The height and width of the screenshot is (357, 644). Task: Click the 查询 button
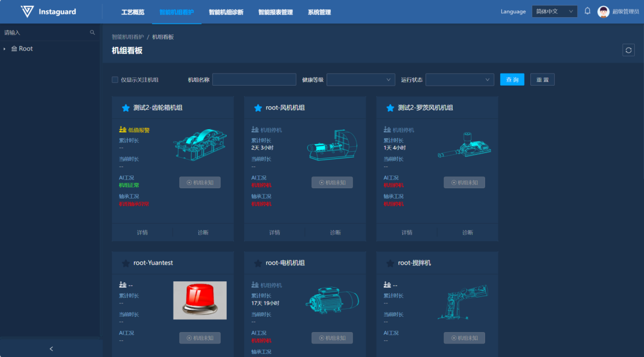[x=512, y=79]
